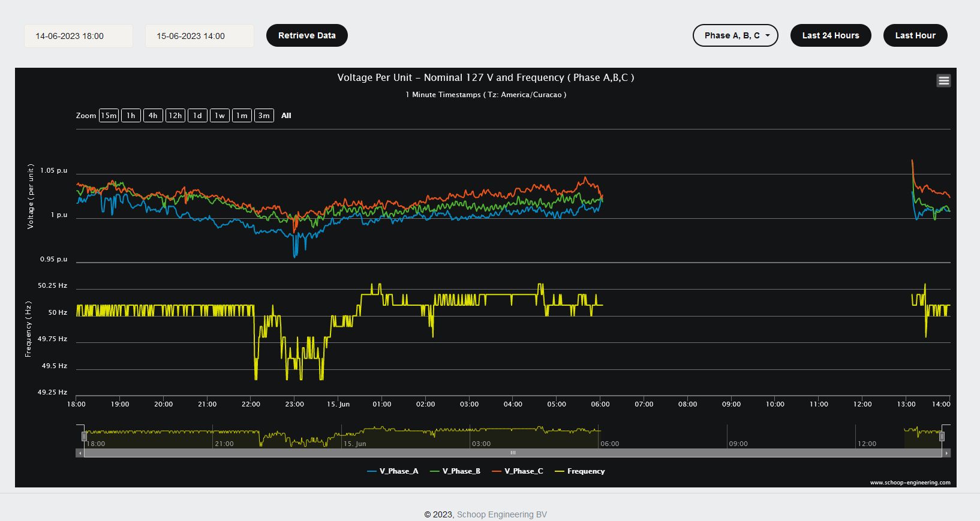Click the start date field 14-06-2023 18:00
This screenshot has height=521, width=980.
tap(78, 36)
